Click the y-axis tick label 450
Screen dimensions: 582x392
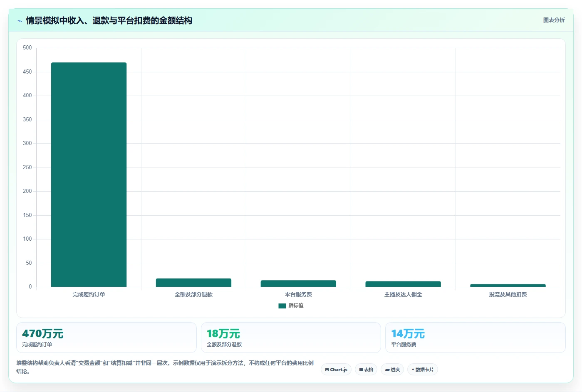tap(27, 72)
